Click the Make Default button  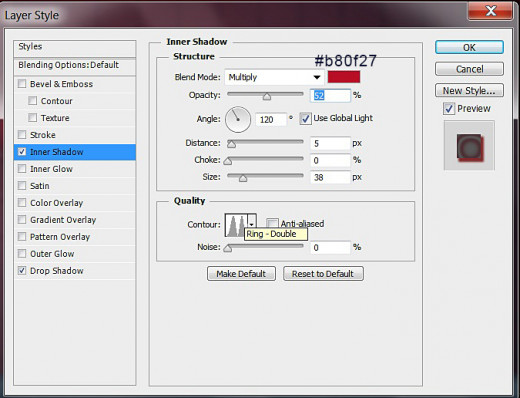click(x=241, y=274)
